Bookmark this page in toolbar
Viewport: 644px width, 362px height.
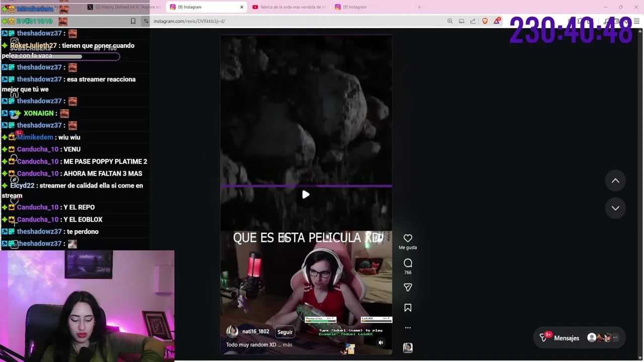pos(133,21)
